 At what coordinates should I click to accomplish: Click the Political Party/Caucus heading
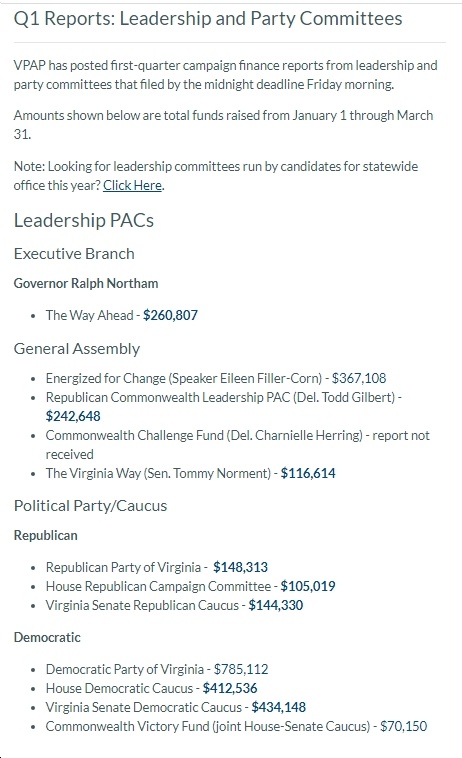90,506
